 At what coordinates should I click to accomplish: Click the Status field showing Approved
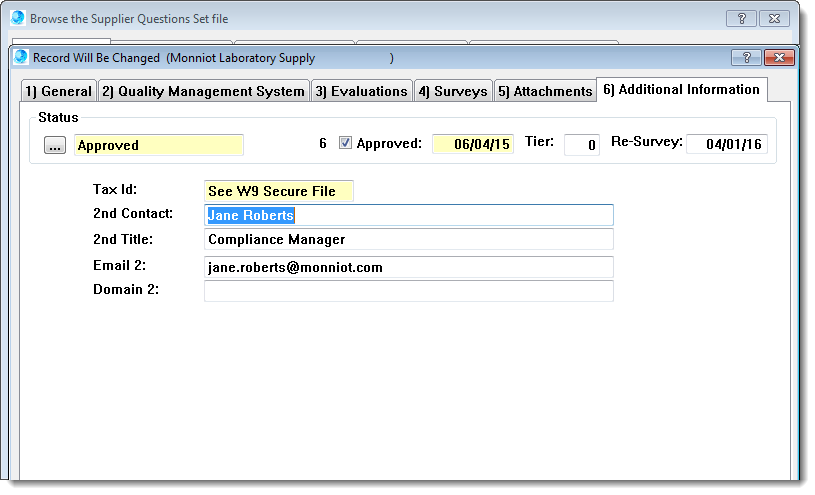[x=158, y=145]
